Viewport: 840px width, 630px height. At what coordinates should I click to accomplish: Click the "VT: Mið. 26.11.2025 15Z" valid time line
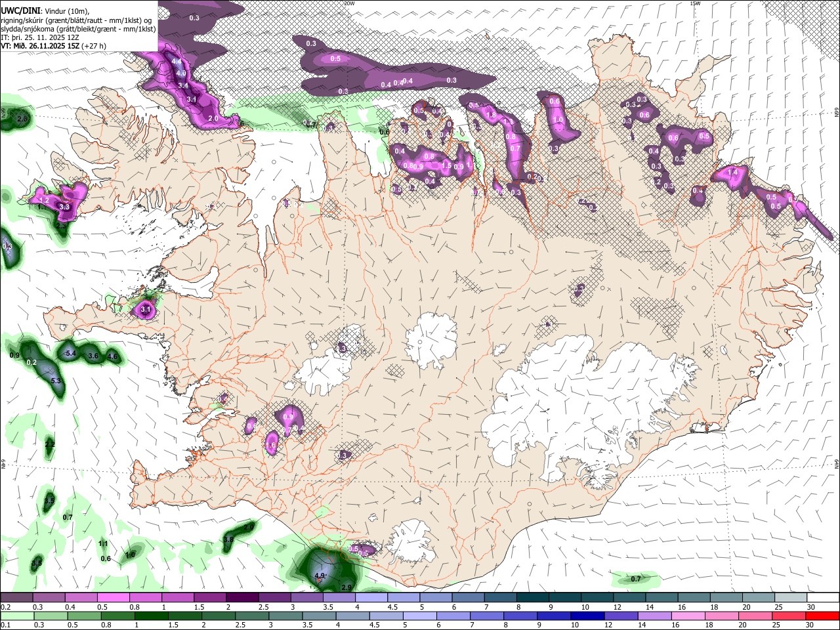point(39,46)
